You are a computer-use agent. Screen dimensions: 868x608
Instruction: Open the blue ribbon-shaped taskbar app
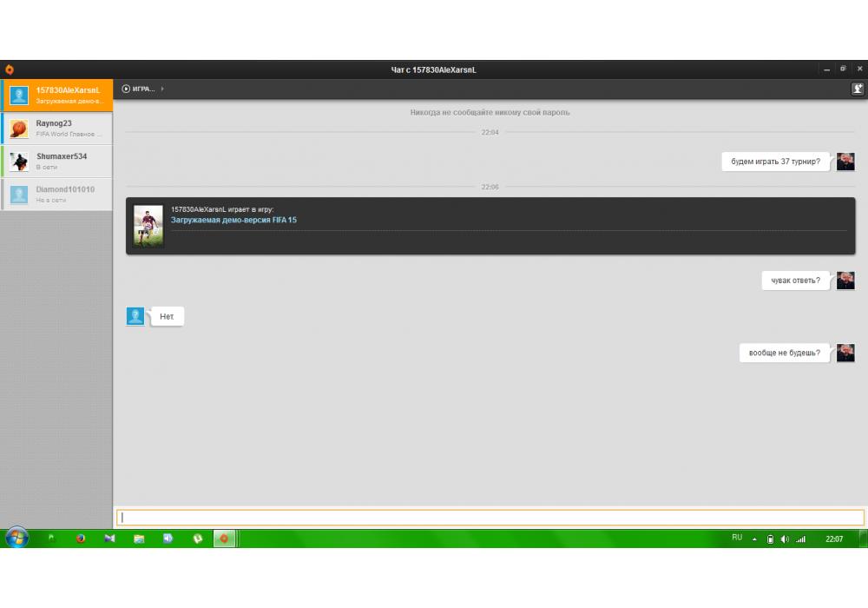(x=109, y=539)
